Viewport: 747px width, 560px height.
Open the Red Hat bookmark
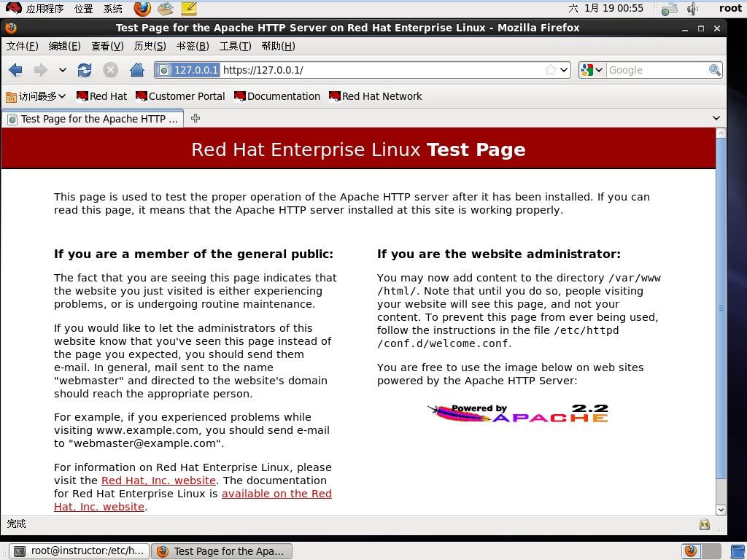[102, 96]
